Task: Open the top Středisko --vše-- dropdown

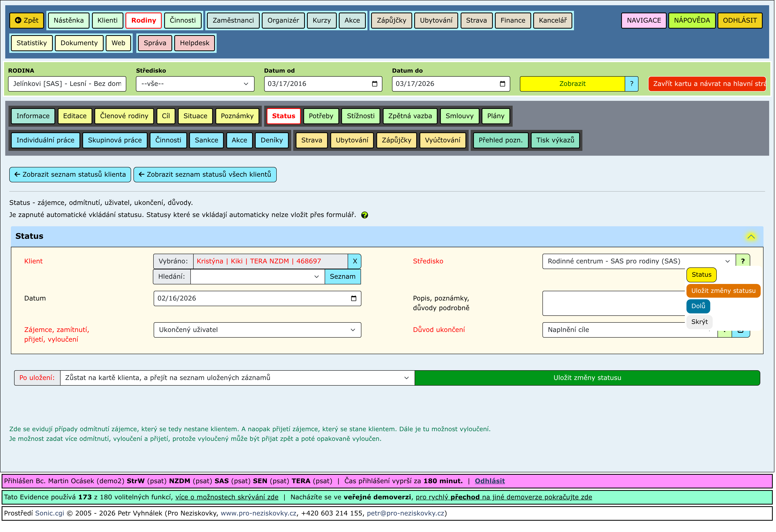Action: tap(195, 84)
